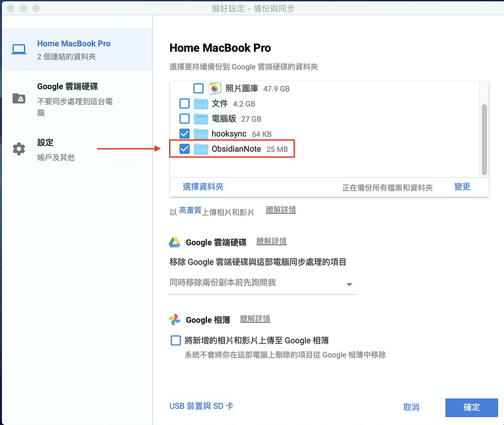Click the 設定 gear icon
504x425 pixels.
pos(19,149)
